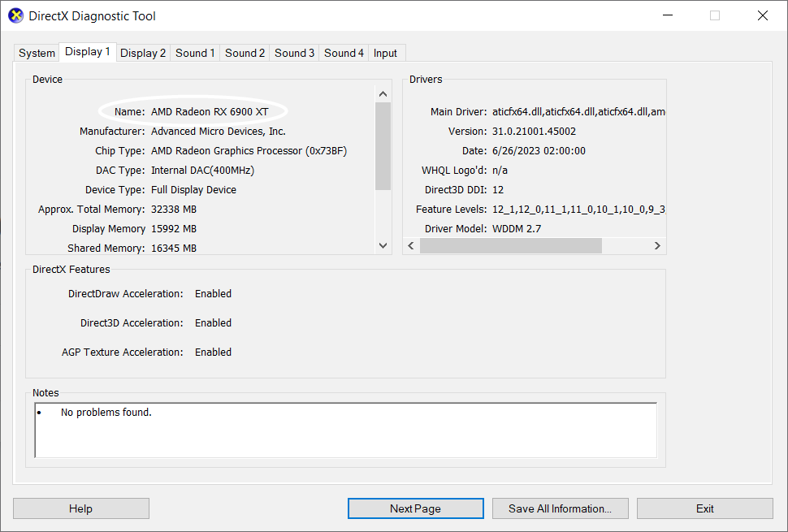Click inside the Notes text box
Screen dimensions: 788x532
[346, 430]
